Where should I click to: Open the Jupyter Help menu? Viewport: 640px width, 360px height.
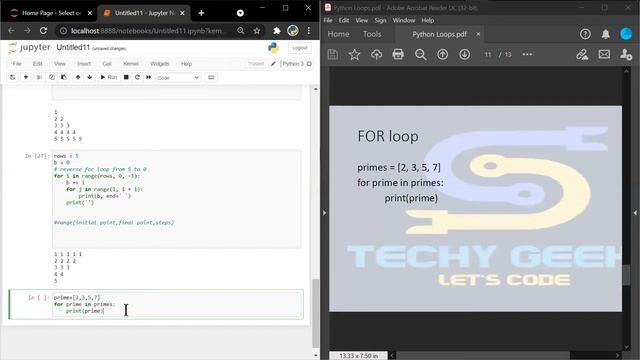click(x=186, y=64)
